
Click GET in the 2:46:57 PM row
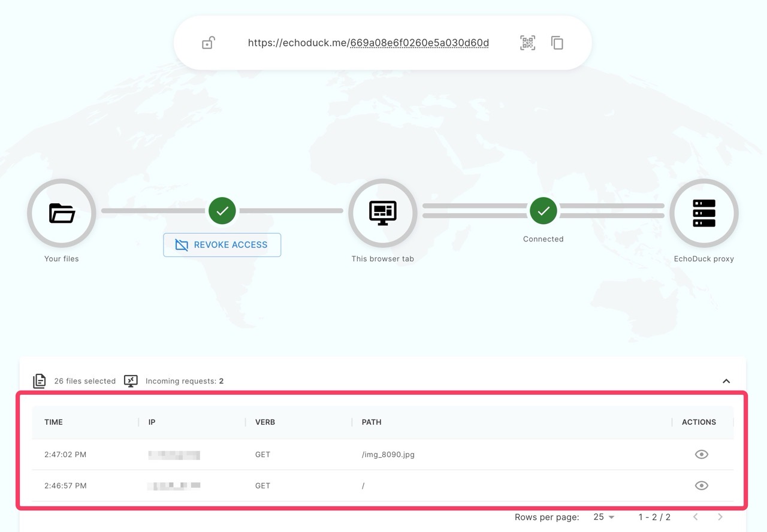pos(262,486)
